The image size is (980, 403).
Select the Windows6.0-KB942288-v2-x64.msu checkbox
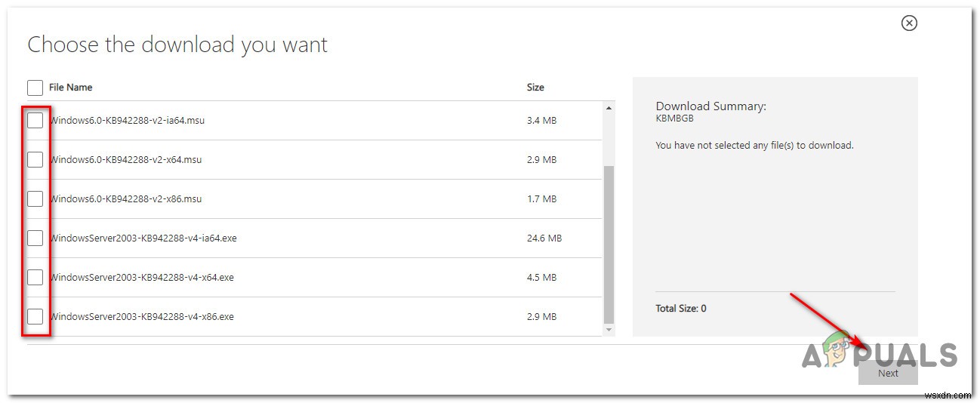(35, 160)
